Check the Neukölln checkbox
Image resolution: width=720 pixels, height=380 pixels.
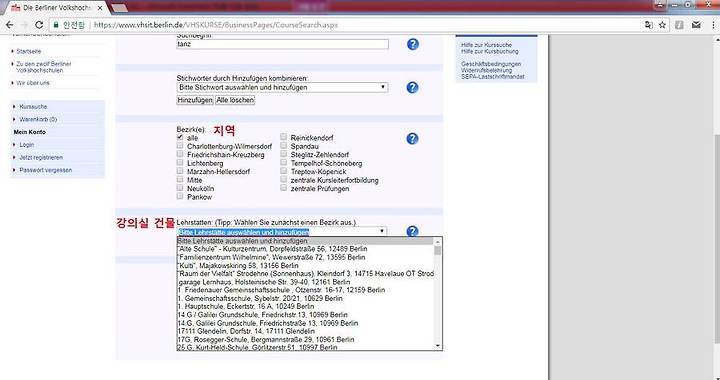(180, 188)
